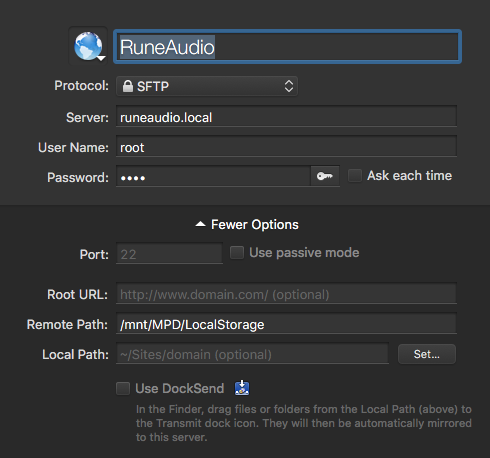Enable Use DockSend checkbox
The height and width of the screenshot is (458, 490).
[123, 388]
